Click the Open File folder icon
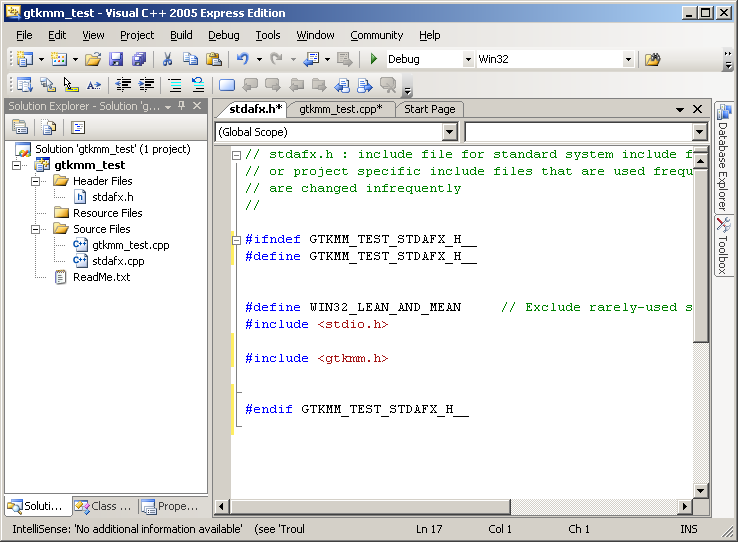 click(x=92, y=60)
